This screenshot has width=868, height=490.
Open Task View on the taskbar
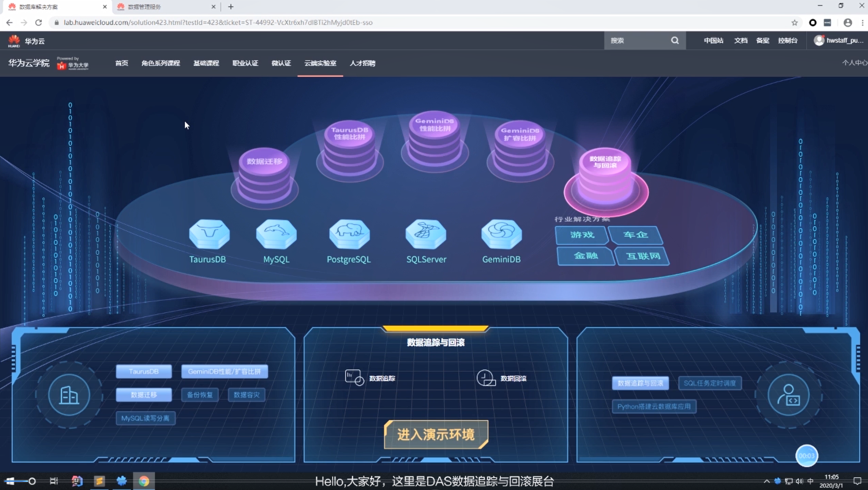[54, 481]
